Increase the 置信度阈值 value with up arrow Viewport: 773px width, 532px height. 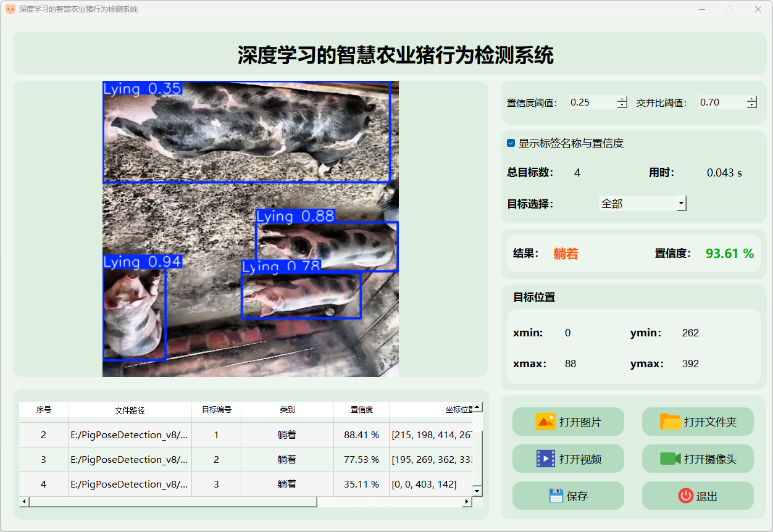click(622, 99)
